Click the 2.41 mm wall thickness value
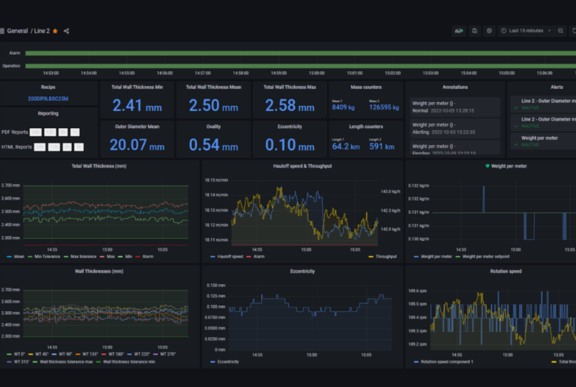 [x=137, y=106]
